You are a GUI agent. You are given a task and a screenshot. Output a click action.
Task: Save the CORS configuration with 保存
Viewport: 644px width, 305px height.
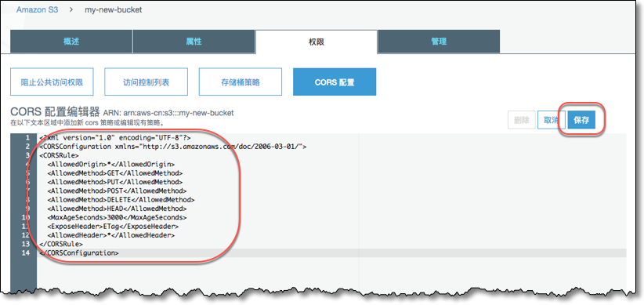pyautogui.click(x=581, y=120)
